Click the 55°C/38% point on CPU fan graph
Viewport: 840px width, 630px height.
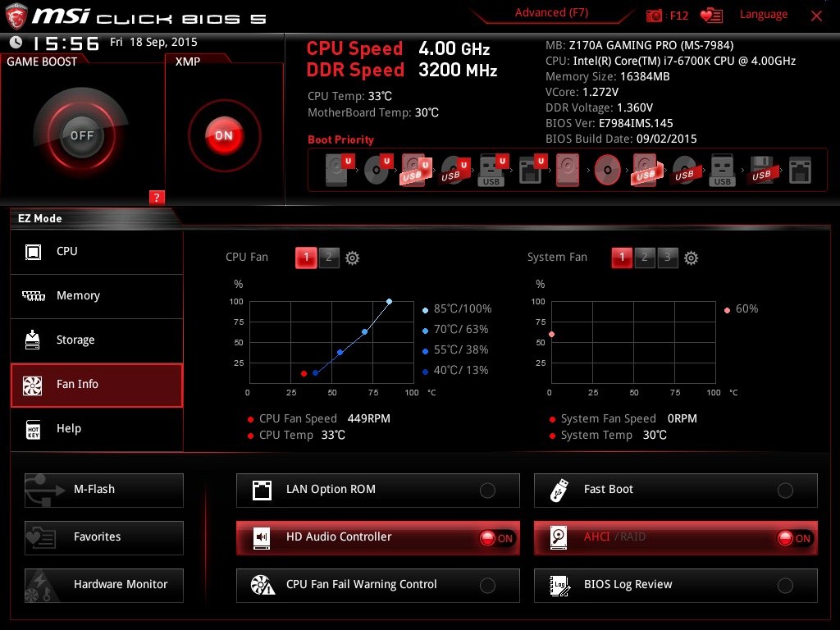(340, 353)
